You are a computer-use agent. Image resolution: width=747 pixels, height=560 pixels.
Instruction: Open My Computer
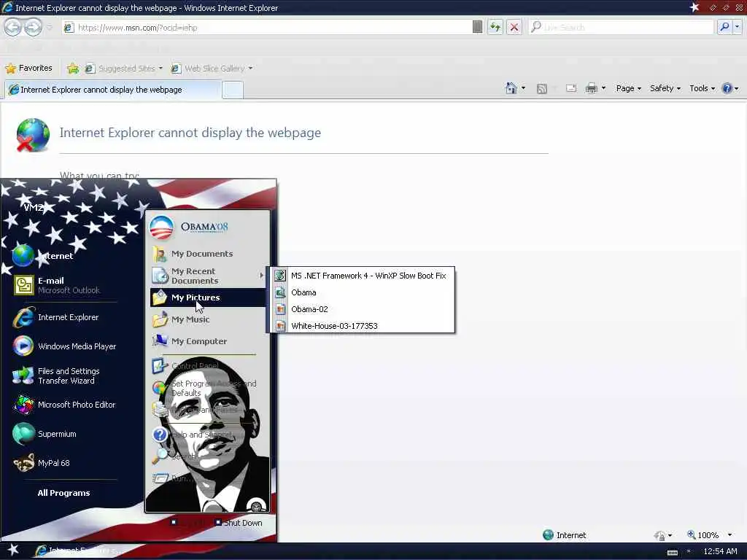click(208, 341)
